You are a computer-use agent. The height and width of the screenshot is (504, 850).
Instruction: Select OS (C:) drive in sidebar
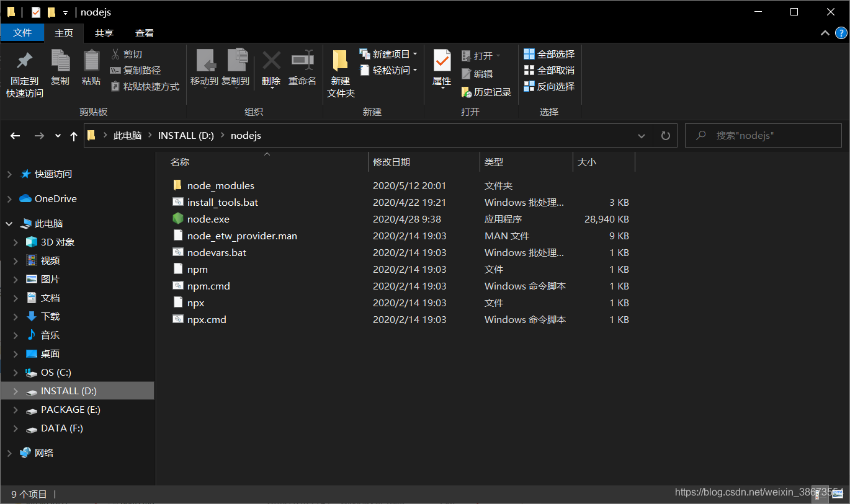tap(56, 373)
